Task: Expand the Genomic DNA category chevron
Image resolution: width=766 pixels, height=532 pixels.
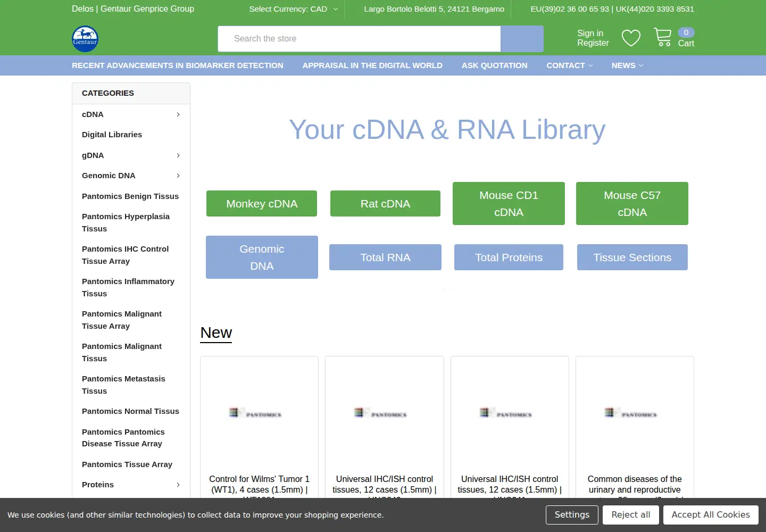Action: [x=178, y=176]
